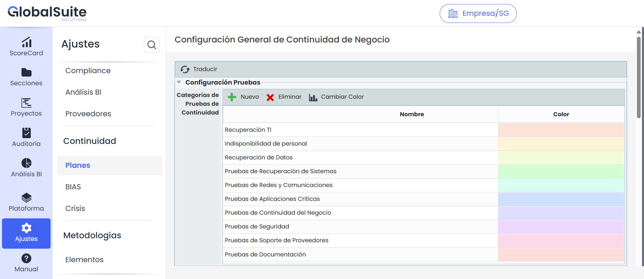
Task: Open the ScoreCard chart icon
Action: pos(26,42)
